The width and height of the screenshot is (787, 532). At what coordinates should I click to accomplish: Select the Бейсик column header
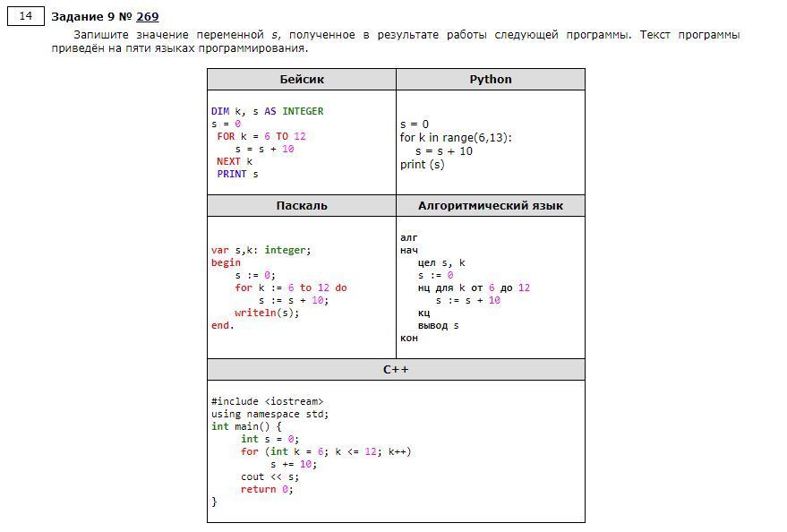coord(302,80)
